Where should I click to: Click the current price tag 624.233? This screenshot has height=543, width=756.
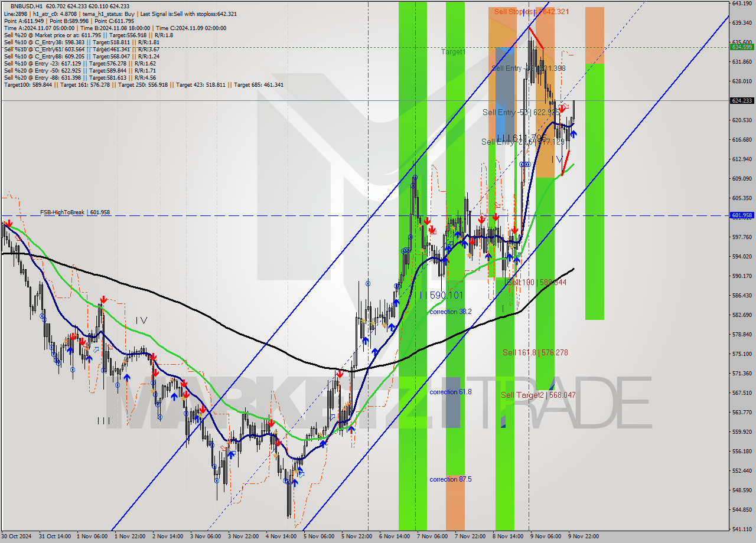[x=741, y=101]
